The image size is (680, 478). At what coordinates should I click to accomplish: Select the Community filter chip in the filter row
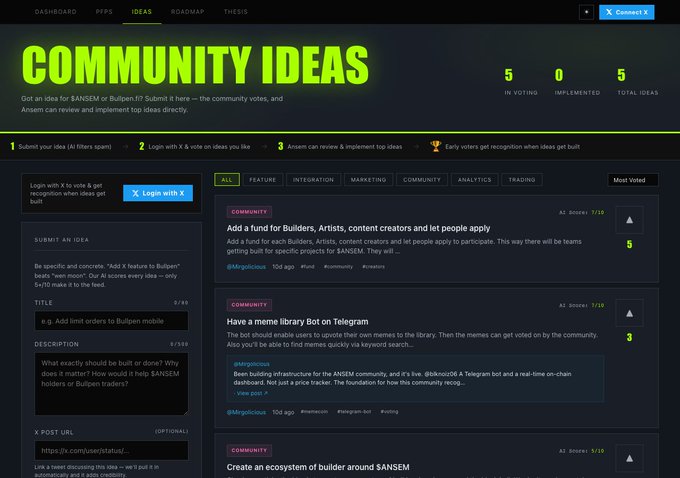(422, 180)
